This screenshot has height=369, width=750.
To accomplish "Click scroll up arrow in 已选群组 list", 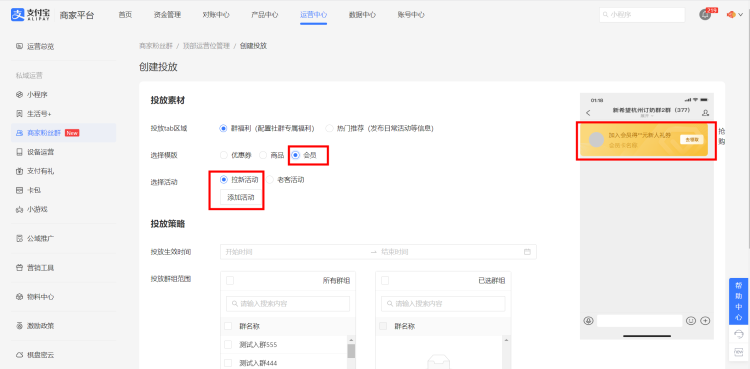I will click(x=506, y=339).
